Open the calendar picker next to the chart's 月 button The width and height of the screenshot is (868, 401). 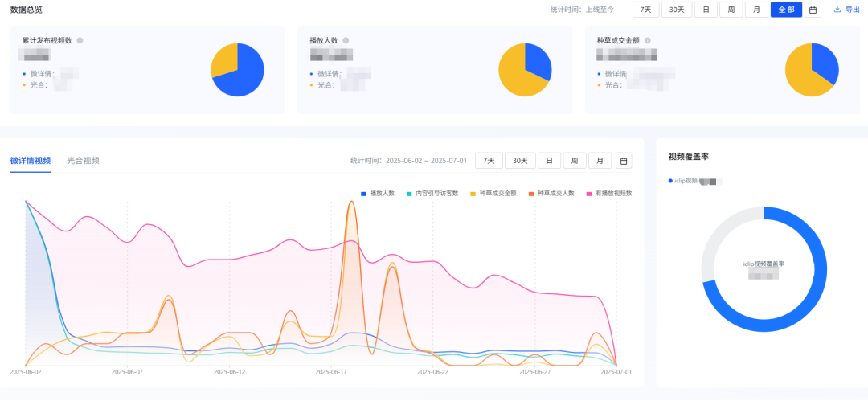click(624, 161)
